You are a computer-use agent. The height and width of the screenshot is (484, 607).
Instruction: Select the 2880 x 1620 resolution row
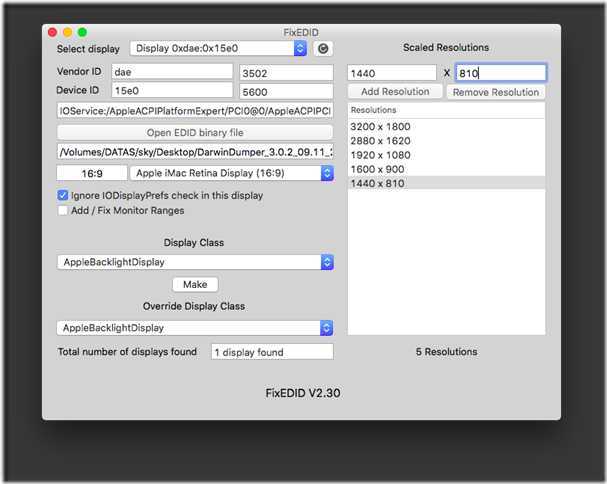pos(446,141)
